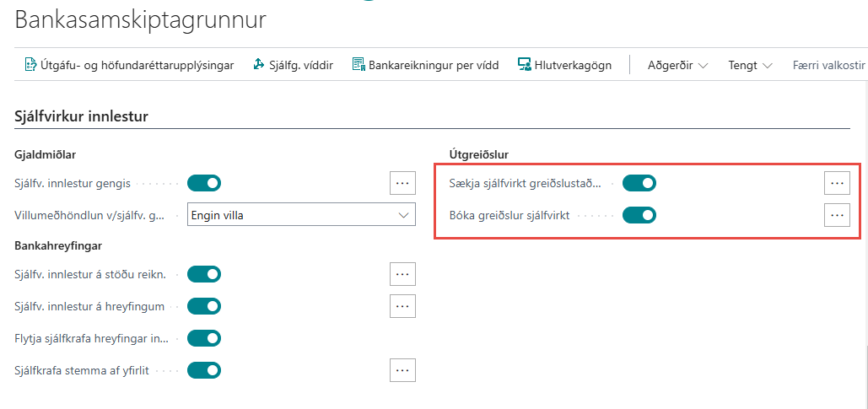Click the Hlutverkagögn toolbar icon
The image size is (868, 409).
tap(524, 65)
